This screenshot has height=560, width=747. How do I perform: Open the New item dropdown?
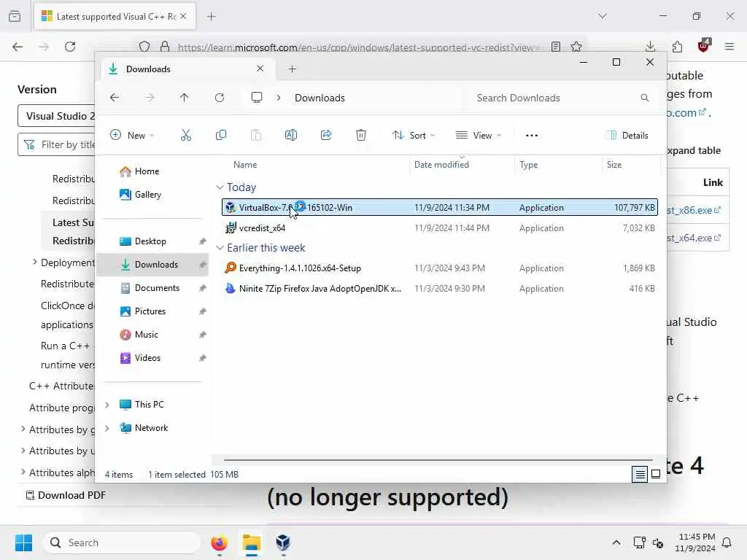pos(132,135)
